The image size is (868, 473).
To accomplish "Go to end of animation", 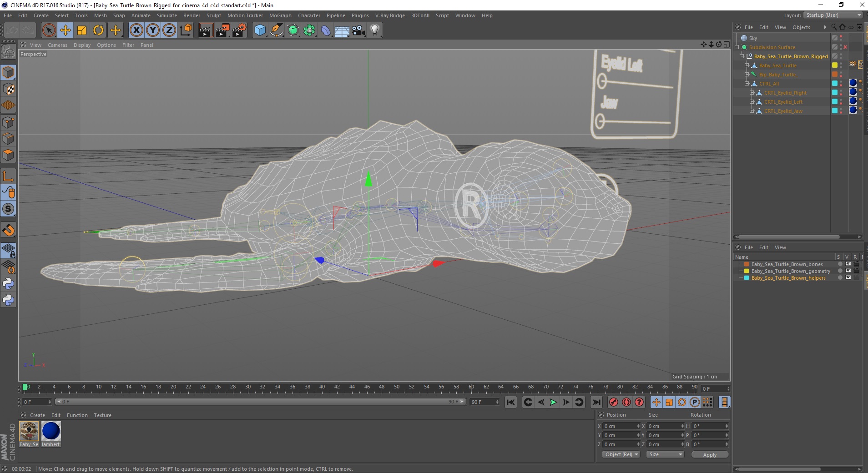I will coord(596,402).
